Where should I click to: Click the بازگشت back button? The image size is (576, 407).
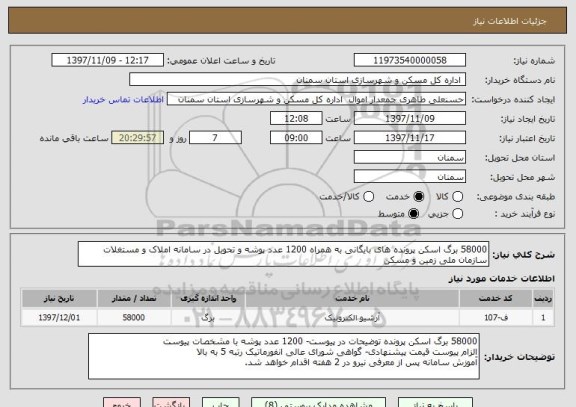pos(171,403)
